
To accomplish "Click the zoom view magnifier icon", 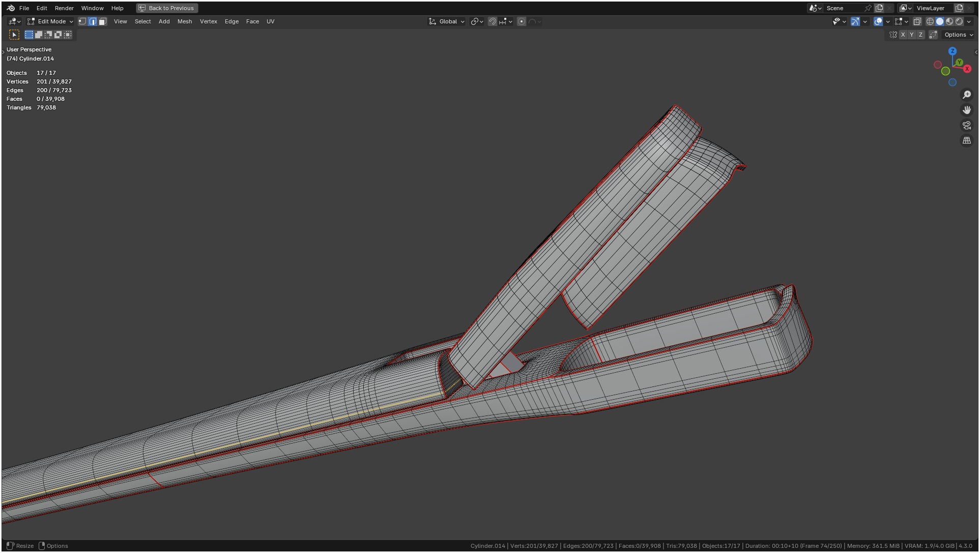I will pyautogui.click(x=966, y=95).
